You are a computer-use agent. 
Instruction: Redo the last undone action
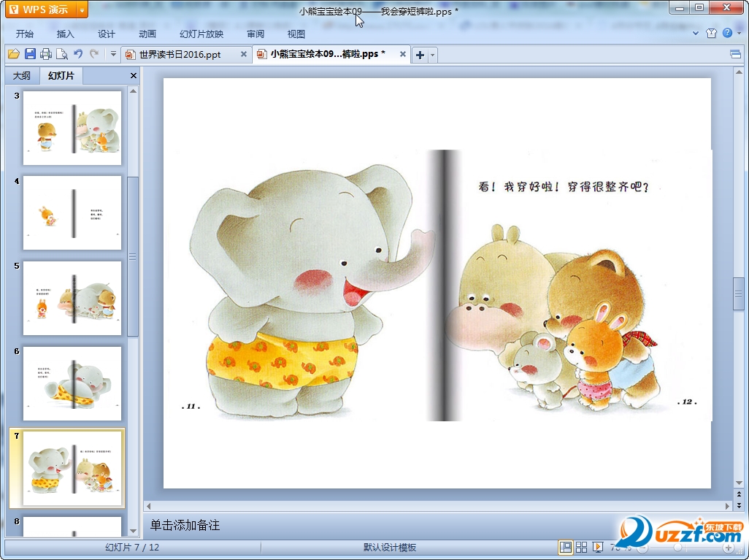coord(94,54)
